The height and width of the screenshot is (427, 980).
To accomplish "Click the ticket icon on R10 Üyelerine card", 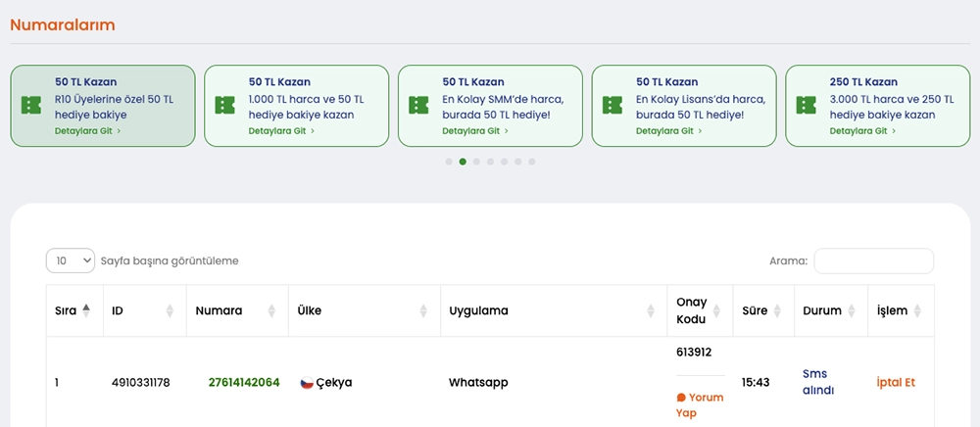I will 31,106.
